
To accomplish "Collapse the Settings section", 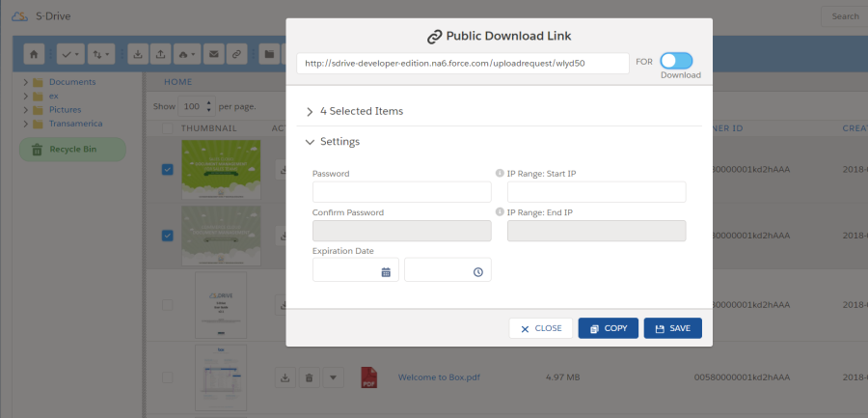I will pos(310,142).
